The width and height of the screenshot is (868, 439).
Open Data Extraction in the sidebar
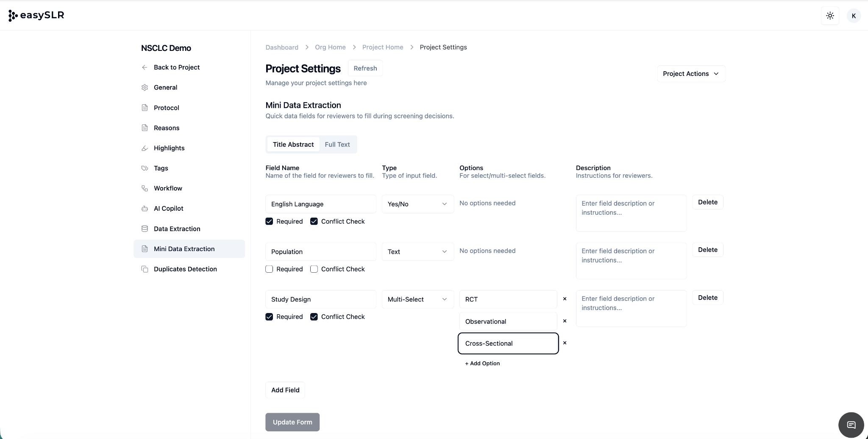[x=177, y=229]
